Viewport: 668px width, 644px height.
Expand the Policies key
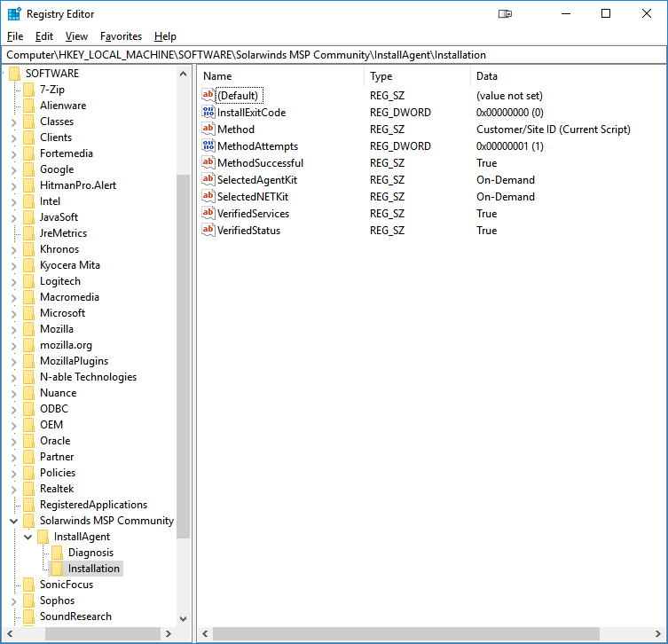coord(13,474)
